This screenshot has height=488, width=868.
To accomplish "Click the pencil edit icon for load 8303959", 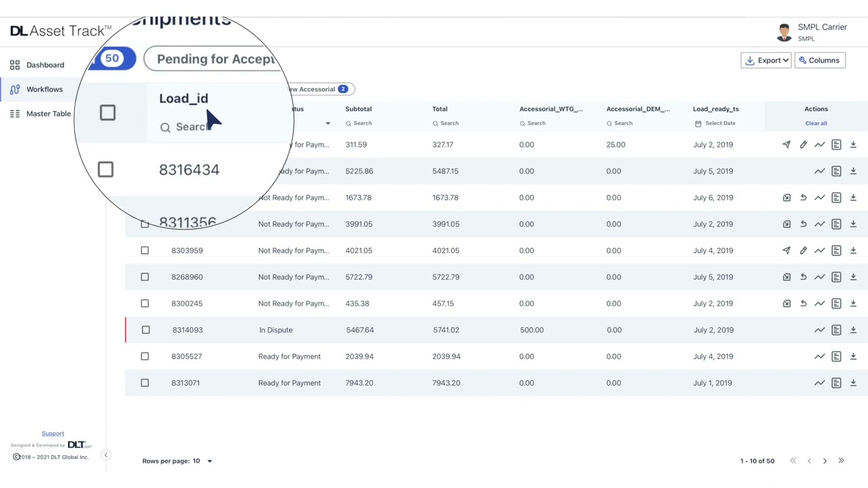I will tap(803, 250).
